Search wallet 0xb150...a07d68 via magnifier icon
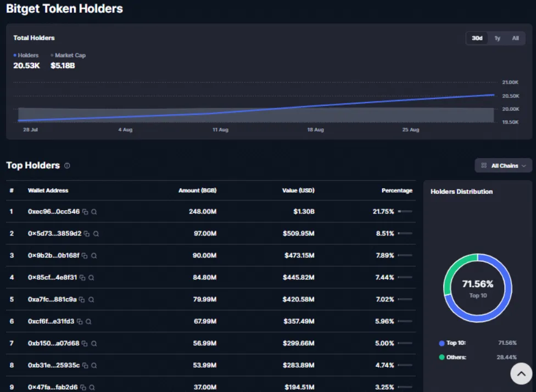The width and height of the screenshot is (536, 392). click(x=94, y=344)
